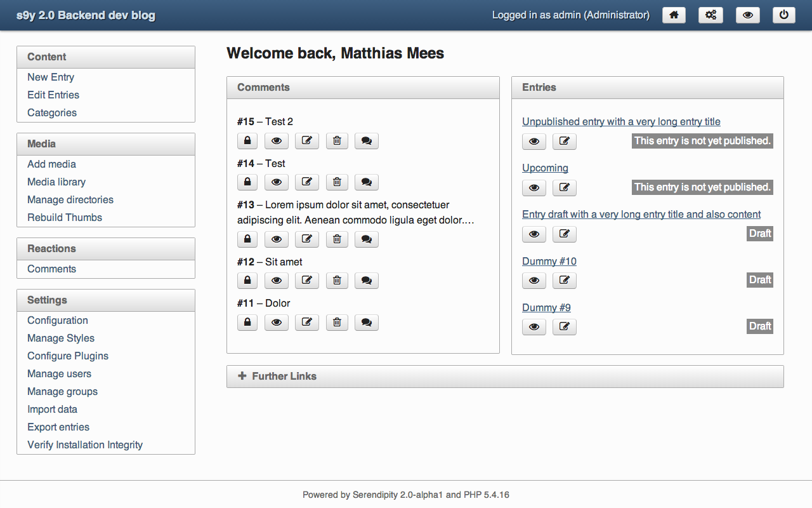Click the power logout icon

(783, 15)
